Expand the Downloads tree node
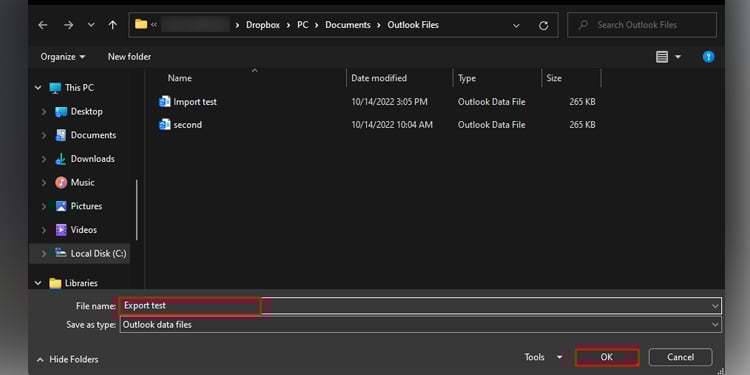Screen dimensions: 750x375 point(44,159)
